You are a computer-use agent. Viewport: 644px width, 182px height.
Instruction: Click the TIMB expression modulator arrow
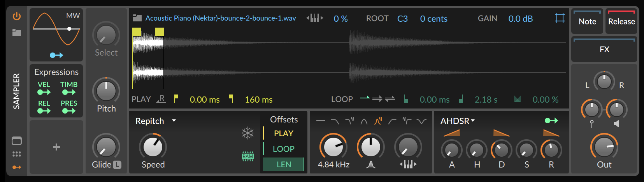coord(69,92)
